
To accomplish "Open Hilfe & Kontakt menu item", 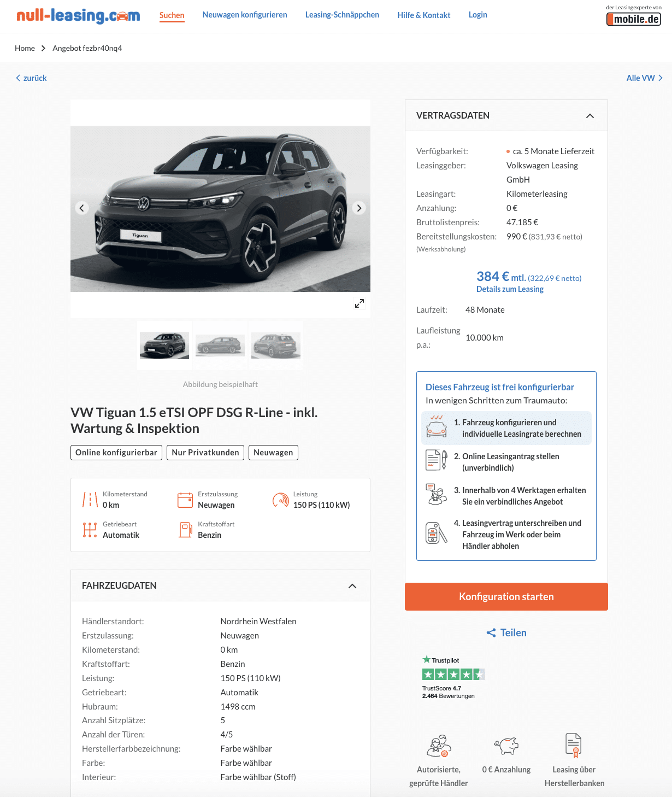I will (x=424, y=15).
